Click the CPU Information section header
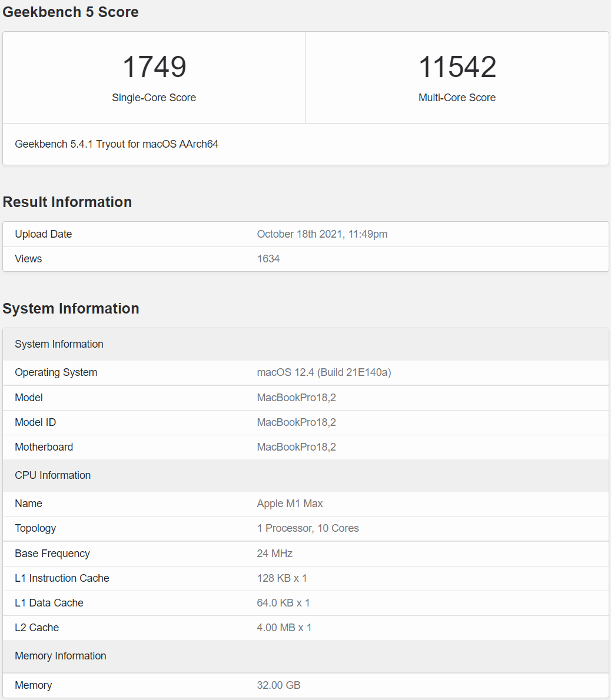Screen dimensions: 611x700 [53, 475]
